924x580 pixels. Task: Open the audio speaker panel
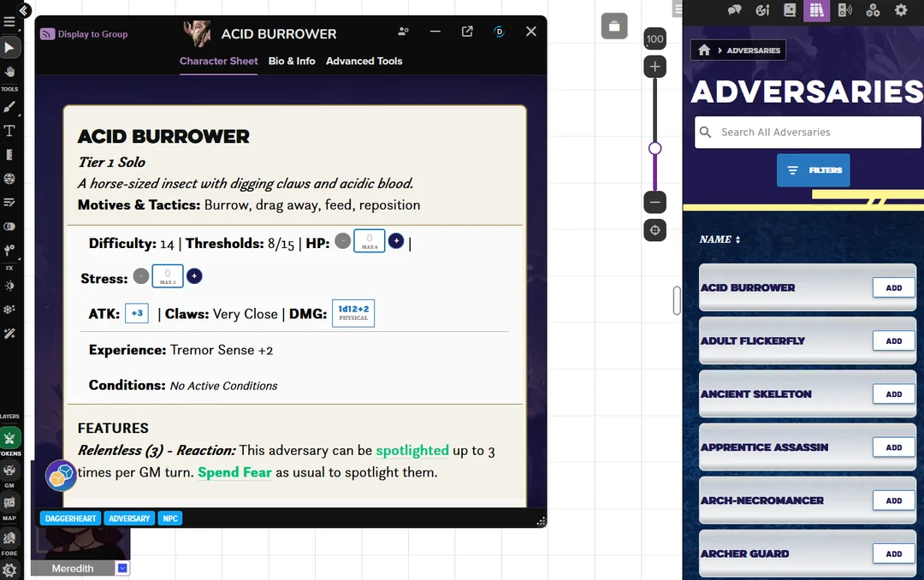coord(844,11)
